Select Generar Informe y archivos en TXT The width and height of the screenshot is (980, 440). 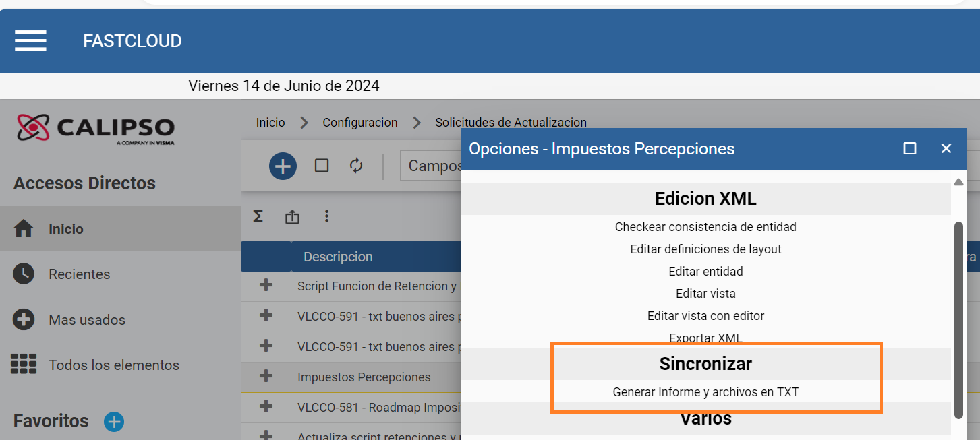[705, 391]
